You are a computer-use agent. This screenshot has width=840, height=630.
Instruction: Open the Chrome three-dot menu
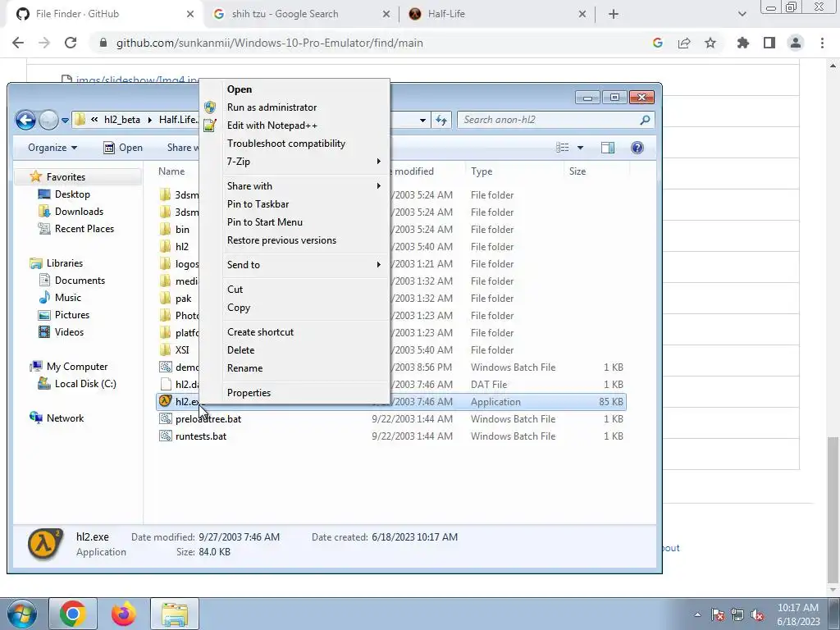tap(822, 43)
